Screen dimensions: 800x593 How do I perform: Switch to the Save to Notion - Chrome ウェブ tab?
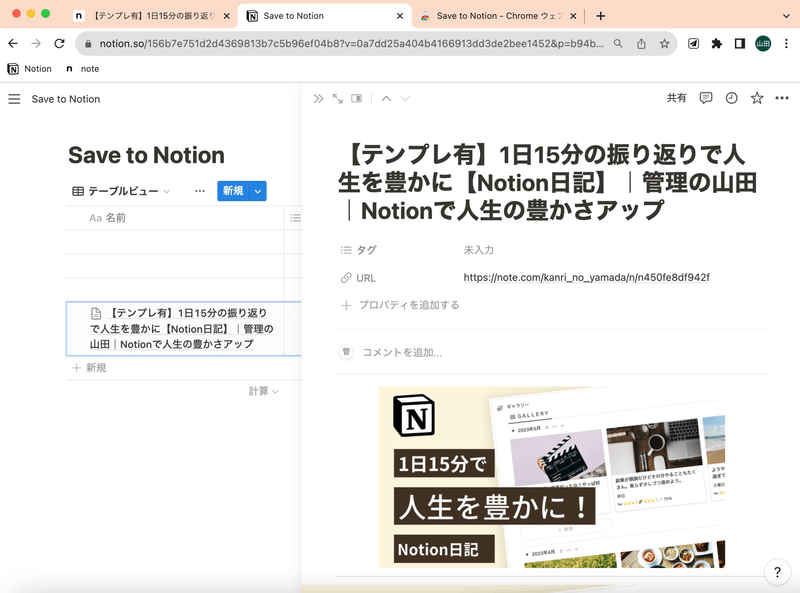point(498,16)
